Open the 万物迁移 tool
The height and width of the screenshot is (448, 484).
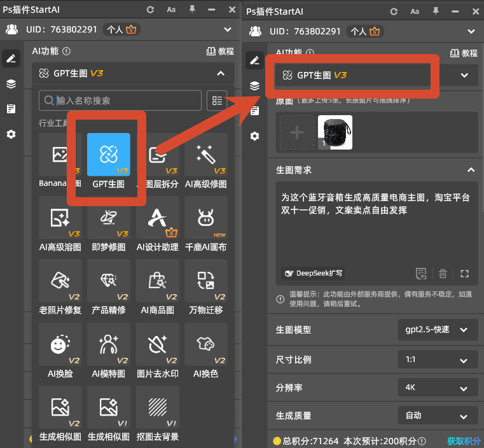pos(206,281)
